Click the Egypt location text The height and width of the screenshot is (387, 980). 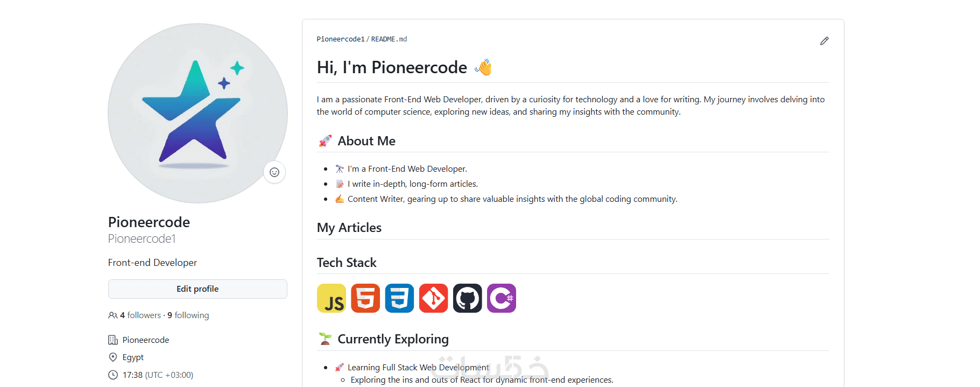[x=133, y=357]
